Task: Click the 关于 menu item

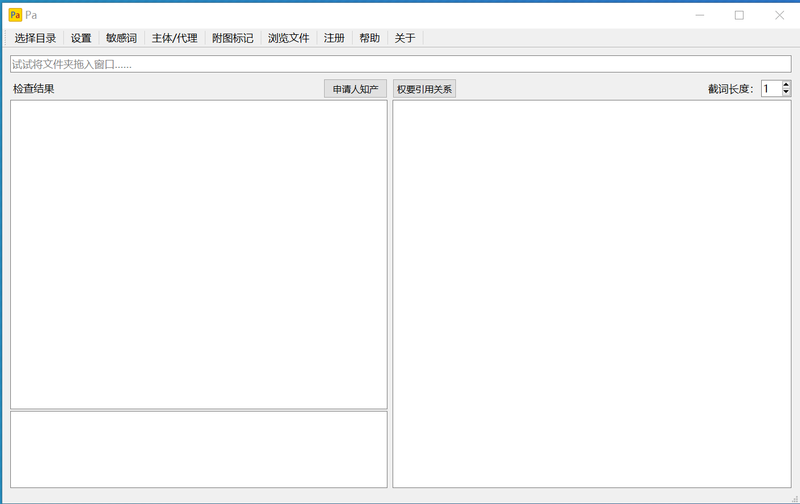Action: click(405, 38)
